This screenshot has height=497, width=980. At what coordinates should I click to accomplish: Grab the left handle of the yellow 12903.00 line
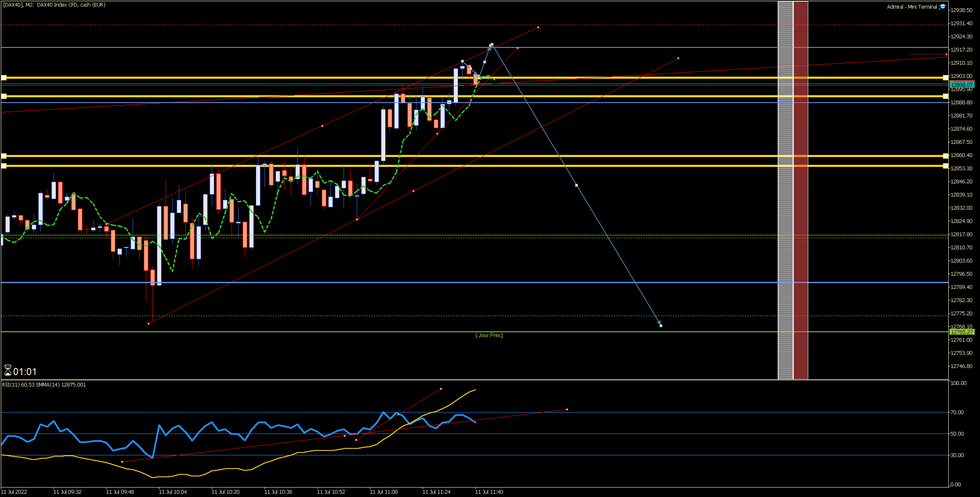pyautogui.click(x=4, y=77)
